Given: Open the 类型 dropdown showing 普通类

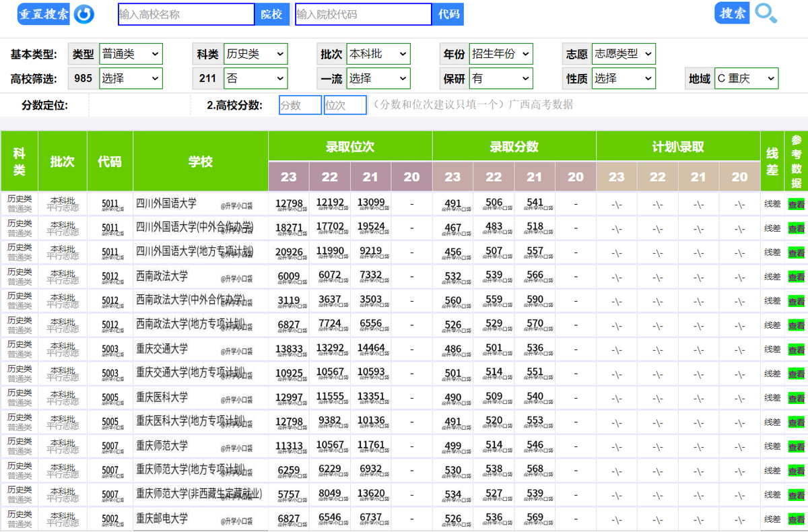Looking at the screenshot, I should [131, 54].
